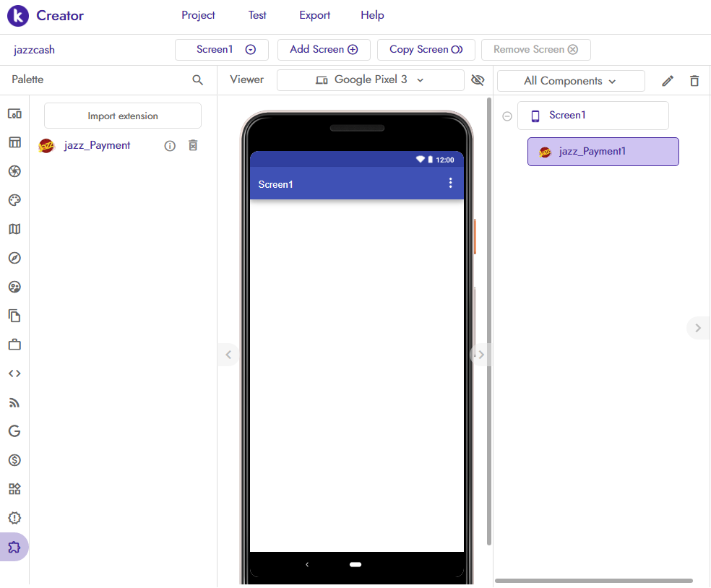Click the Copy Screen button
The width and height of the screenshot is (711, 588).
point(426,49)
